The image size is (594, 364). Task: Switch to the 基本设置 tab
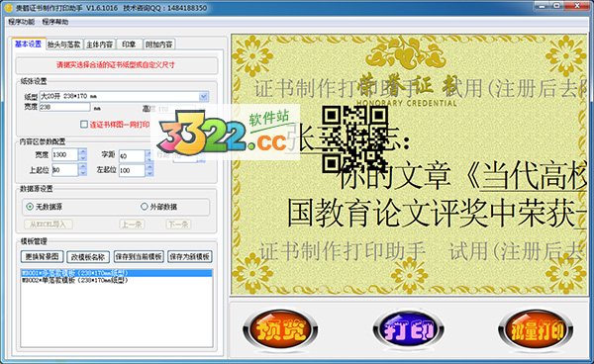(x=29, y=44)
